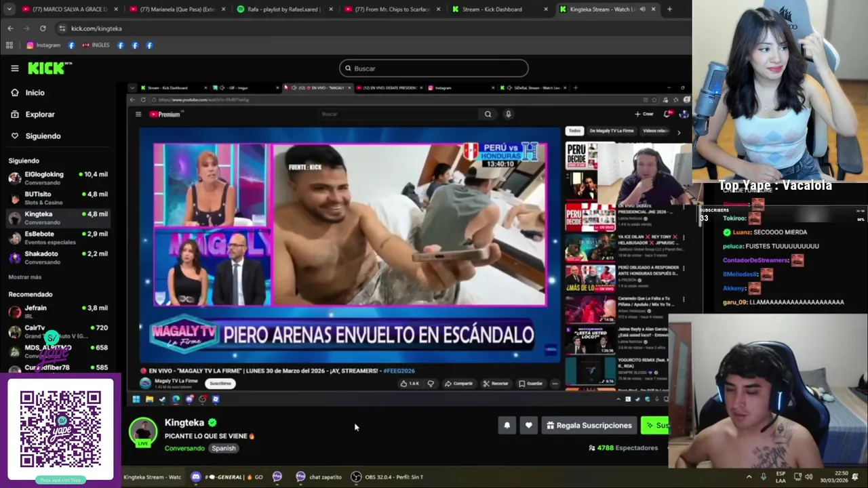Viewport: 868px width, 488px height.
Task: Expand the list with Mostrar más
Action: click(x=24, y=277)
